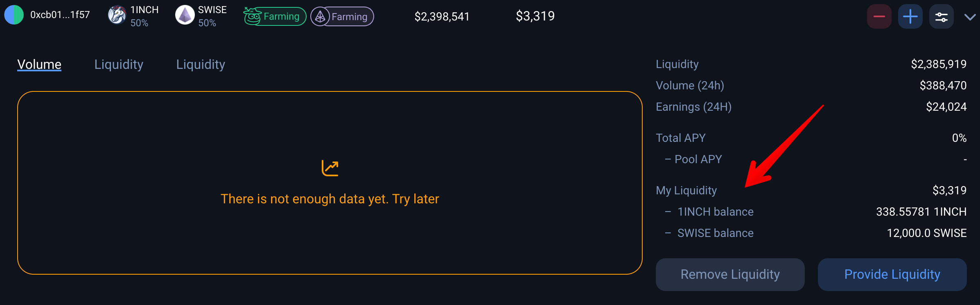Click the red minus remove icon
This screenshot has height=305, width=980.
[879, 16]
